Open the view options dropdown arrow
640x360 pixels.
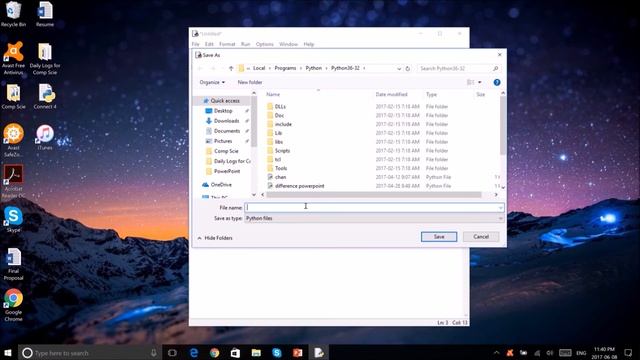[480, 82]
